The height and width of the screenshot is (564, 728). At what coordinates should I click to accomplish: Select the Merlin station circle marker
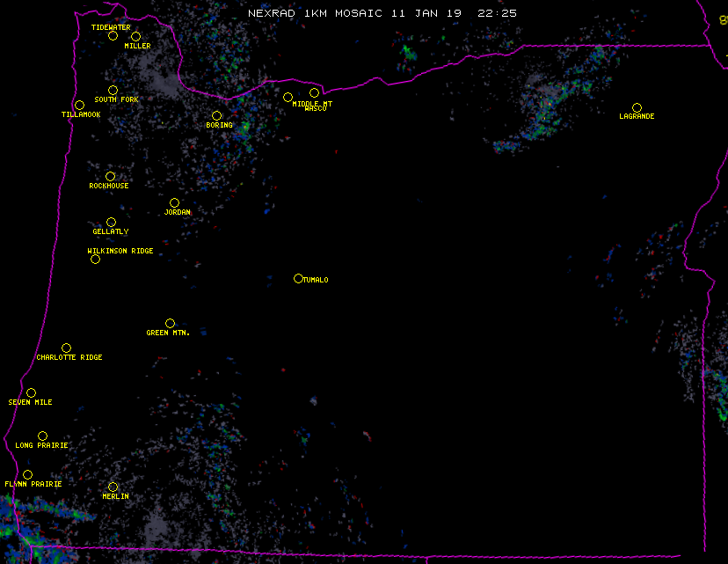click(x=113, y=487)
